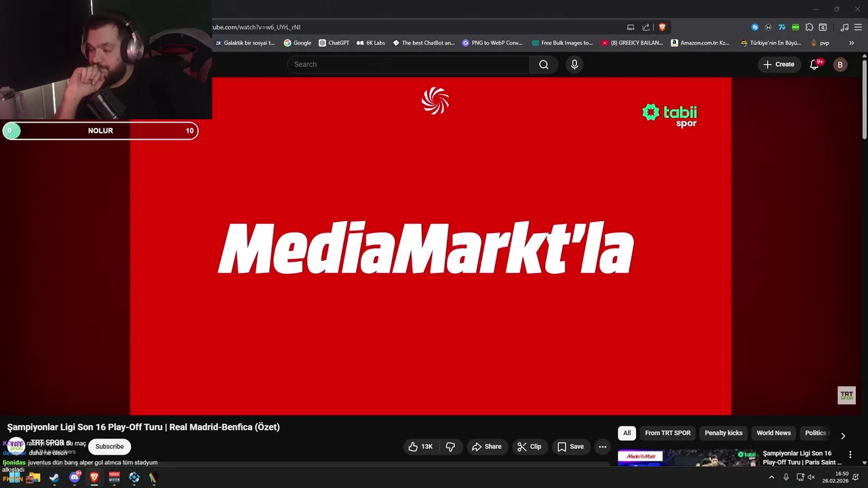Click the browser address bar URL

[x=256, y=27]
